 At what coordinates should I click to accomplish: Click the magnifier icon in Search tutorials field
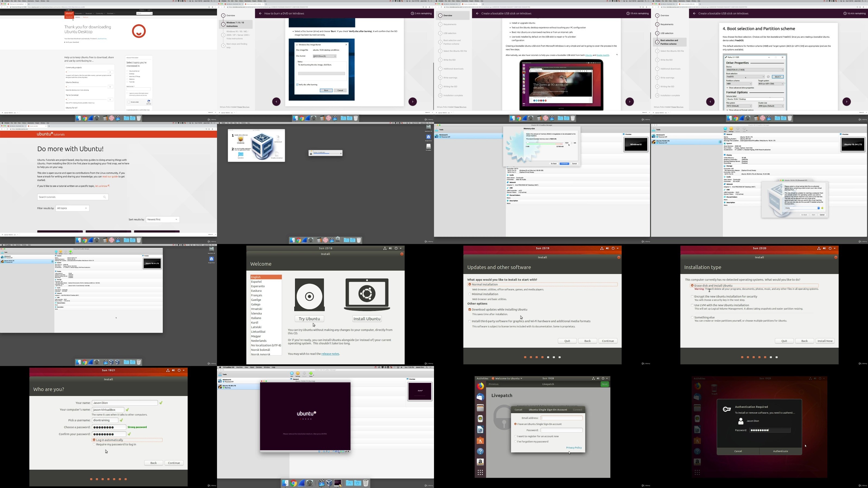pos(104,197)
